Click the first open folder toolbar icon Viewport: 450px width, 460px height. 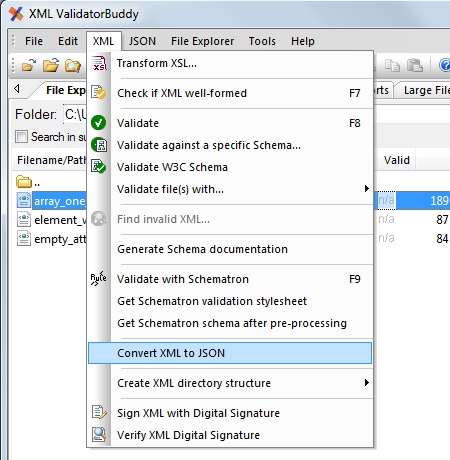pyautogui.click(x=29, y=65)
